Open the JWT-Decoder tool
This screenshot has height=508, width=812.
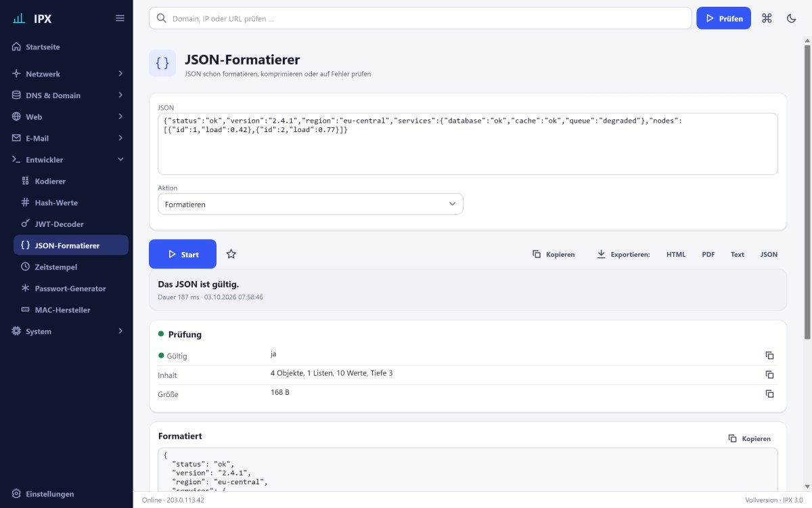tap(71, 224)
